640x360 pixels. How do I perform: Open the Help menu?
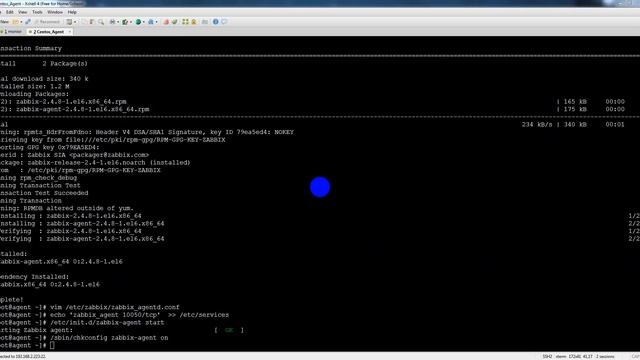(72, 12)
